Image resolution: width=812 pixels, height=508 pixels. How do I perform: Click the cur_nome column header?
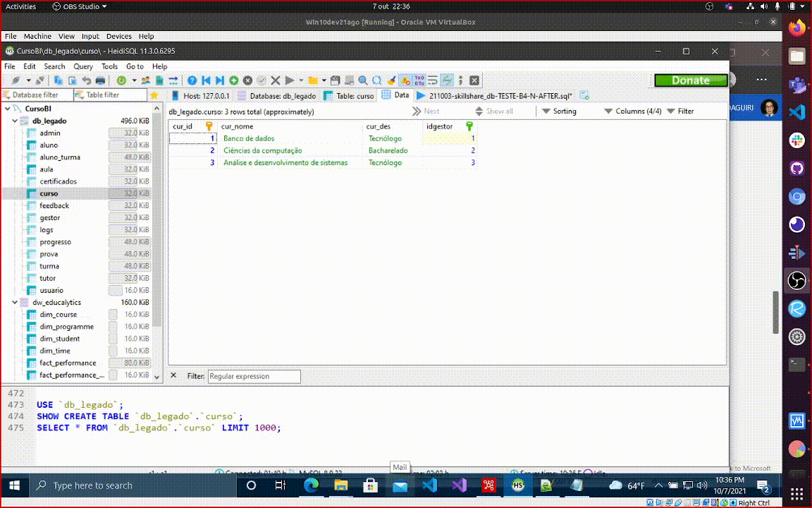pos(290,126)
